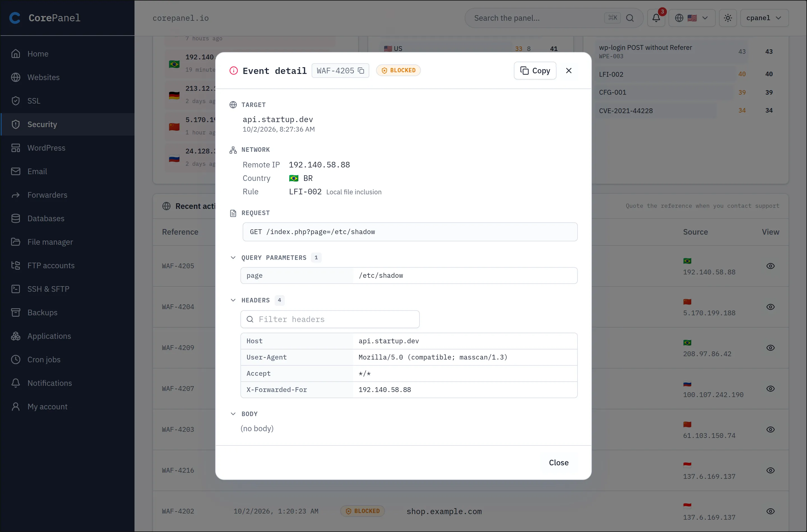The height and width of the screenshot is (532, 807).
Task: View event WAF-4205 with eye icon
Action: pyautogui.click(x=770, y=266)
